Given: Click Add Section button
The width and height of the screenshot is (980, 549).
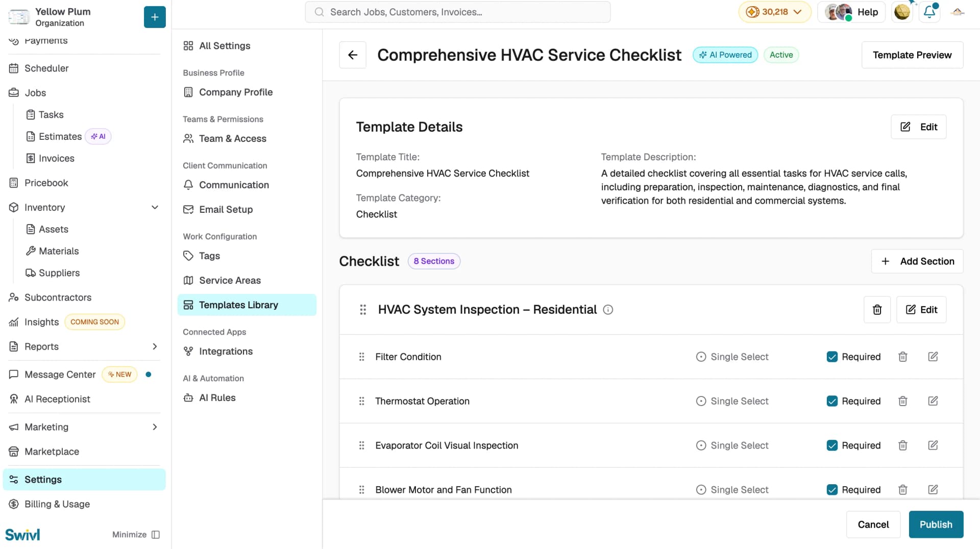Looking at the screenshot, I should [x=917, y=261].
